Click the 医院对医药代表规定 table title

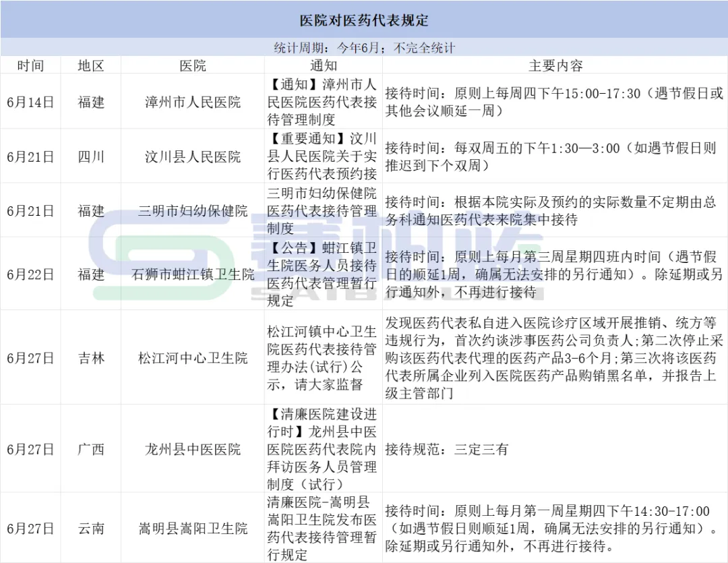pyautogui.click(x=364, y=20)
